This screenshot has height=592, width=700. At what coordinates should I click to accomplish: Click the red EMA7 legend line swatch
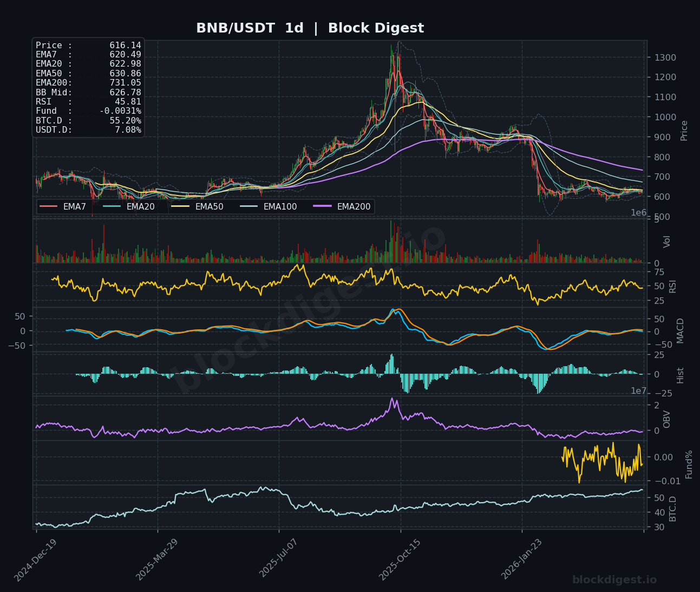tap(48, 206)
